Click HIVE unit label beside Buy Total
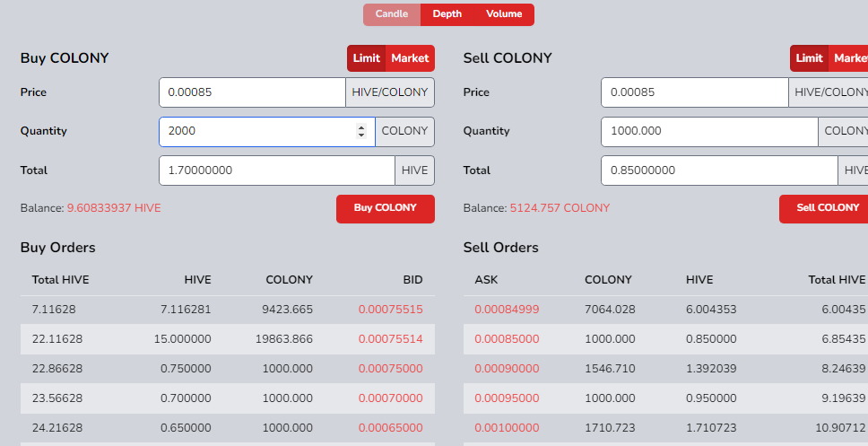 pos(415,171)
